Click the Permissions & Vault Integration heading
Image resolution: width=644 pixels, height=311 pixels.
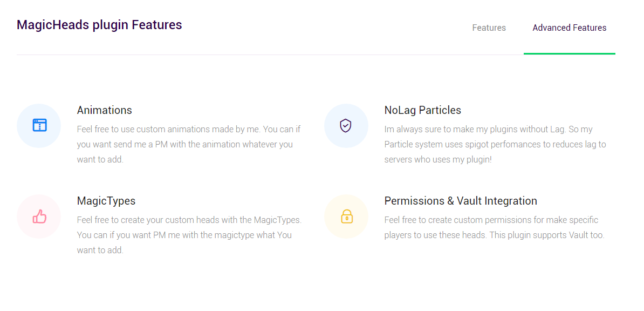461,201
